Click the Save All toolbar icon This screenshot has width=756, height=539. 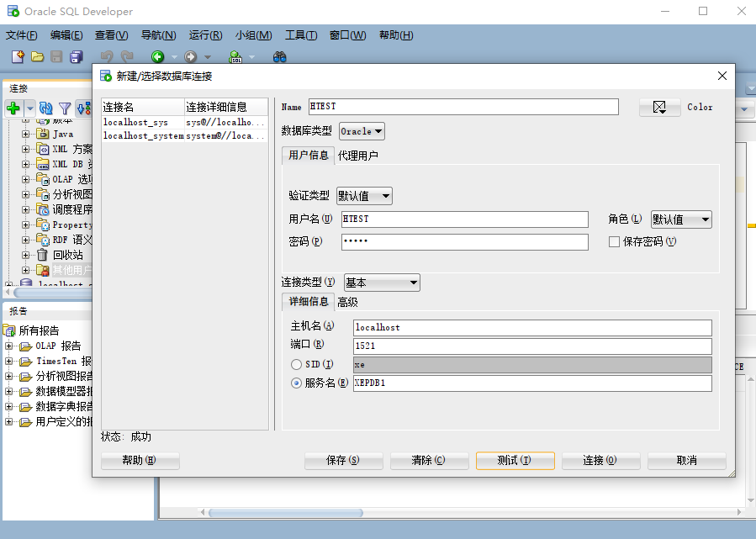[77, 57]
